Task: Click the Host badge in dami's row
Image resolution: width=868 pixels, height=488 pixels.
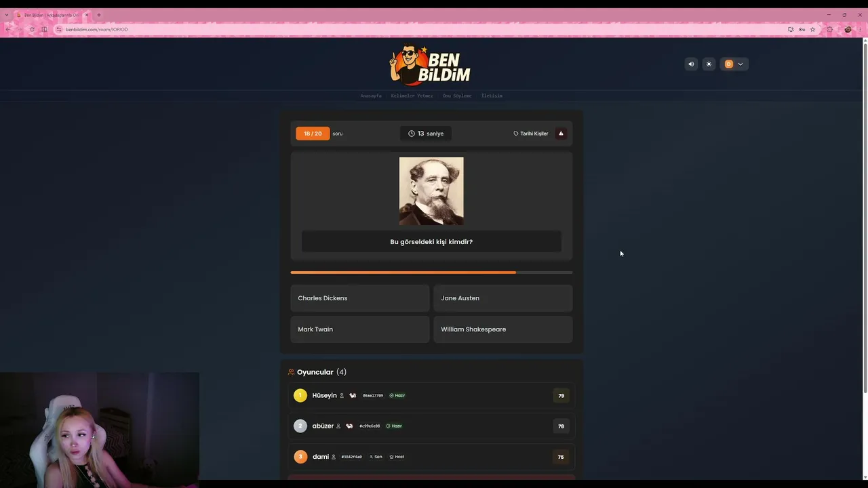Action: click(x=397, y=457)
